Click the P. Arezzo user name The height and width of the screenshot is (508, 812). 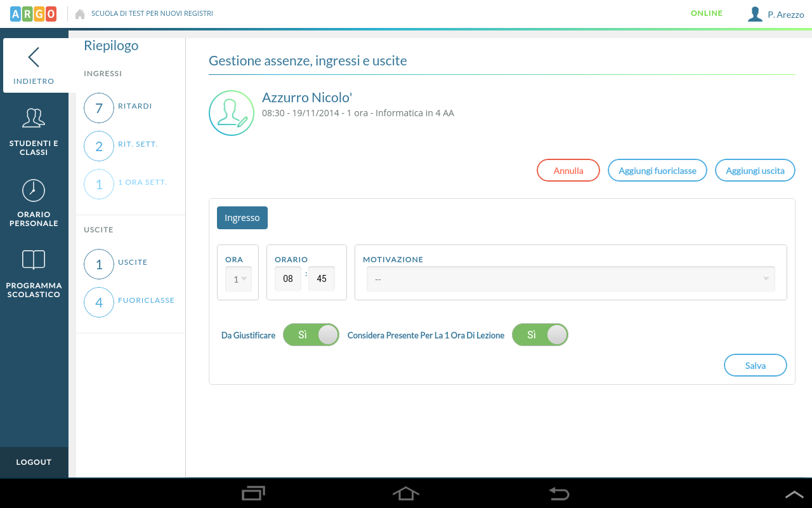[785, 15]
